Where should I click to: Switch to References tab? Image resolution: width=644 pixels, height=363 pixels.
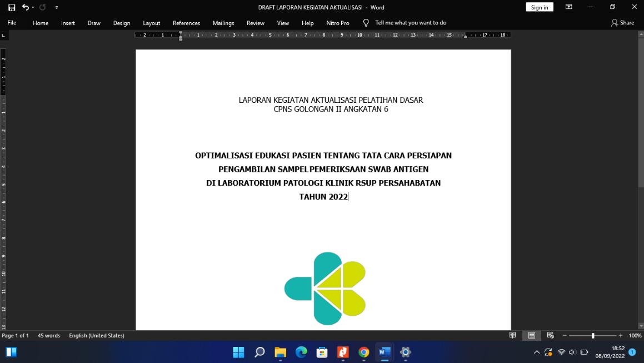pos(187,23)
